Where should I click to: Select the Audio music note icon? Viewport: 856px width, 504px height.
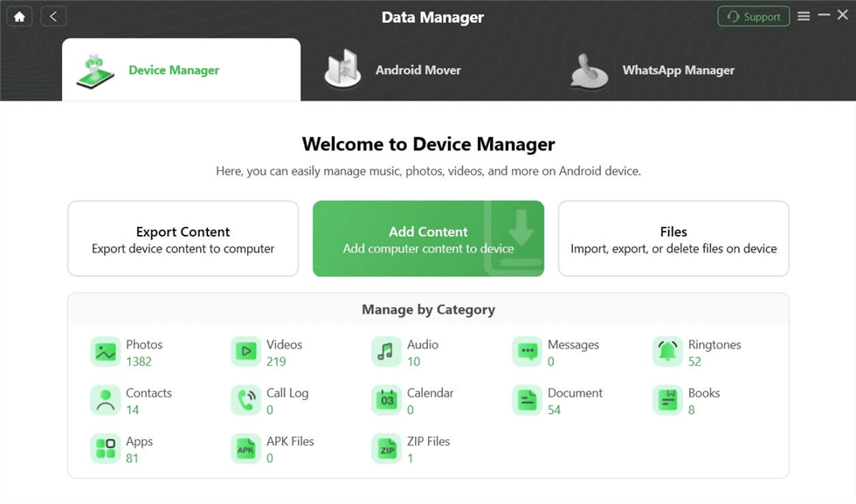click(386, 352)
